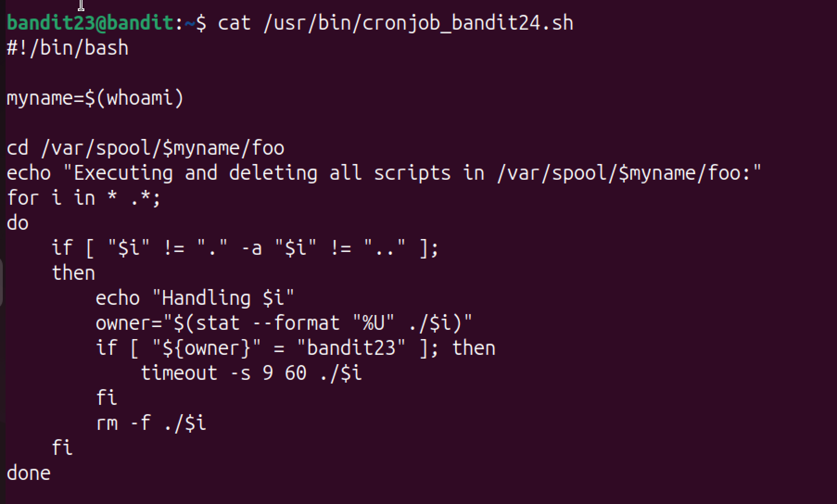Click the cat command word
This screenshot has width=837, height=504.
click(235, 23)
